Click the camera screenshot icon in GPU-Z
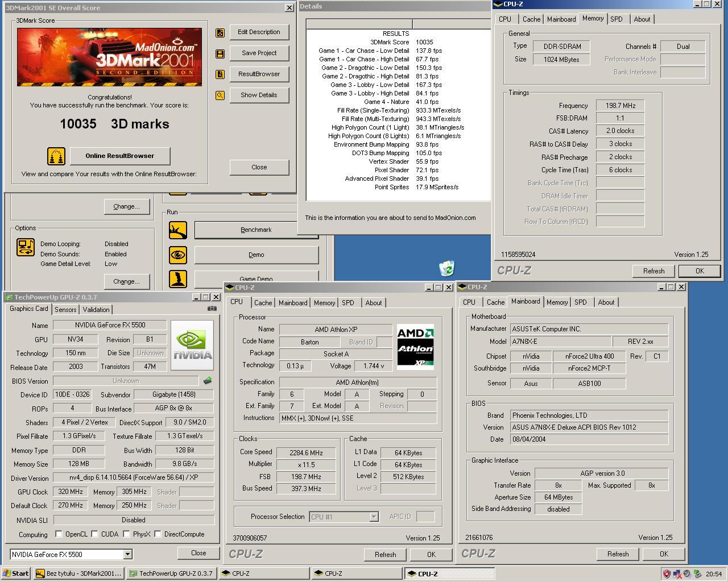This screenshot has height=582, width=728. pyautogui.click(x=212, y=309)
